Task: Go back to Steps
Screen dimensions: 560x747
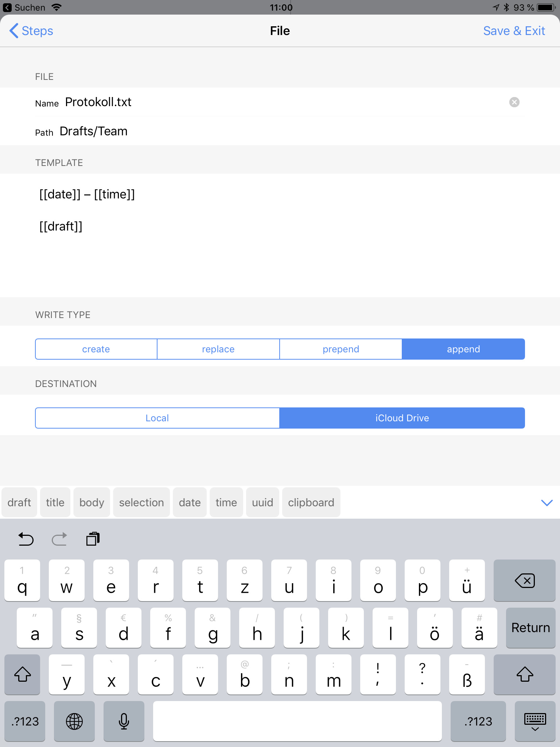Action: click(31, 31)
